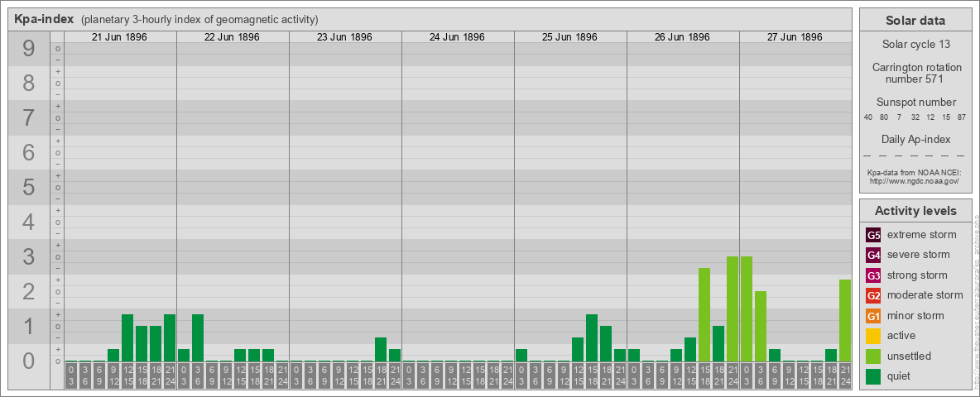
Task: Click the G3 strong storm legend swatch
Action: [x=873, y=275]
